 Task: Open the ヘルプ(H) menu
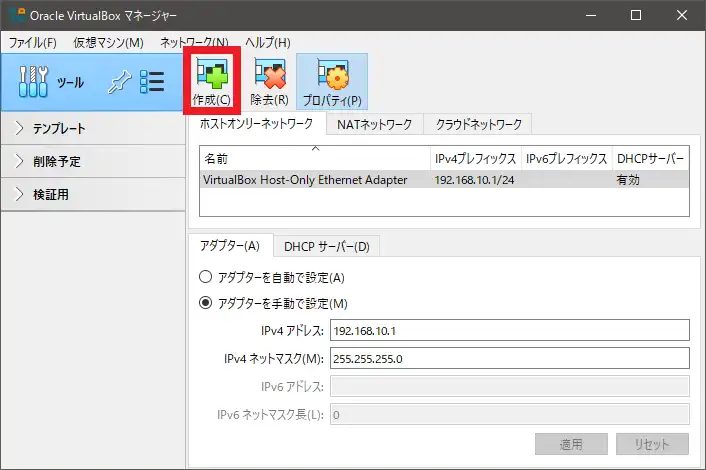(x=267, y=43)
